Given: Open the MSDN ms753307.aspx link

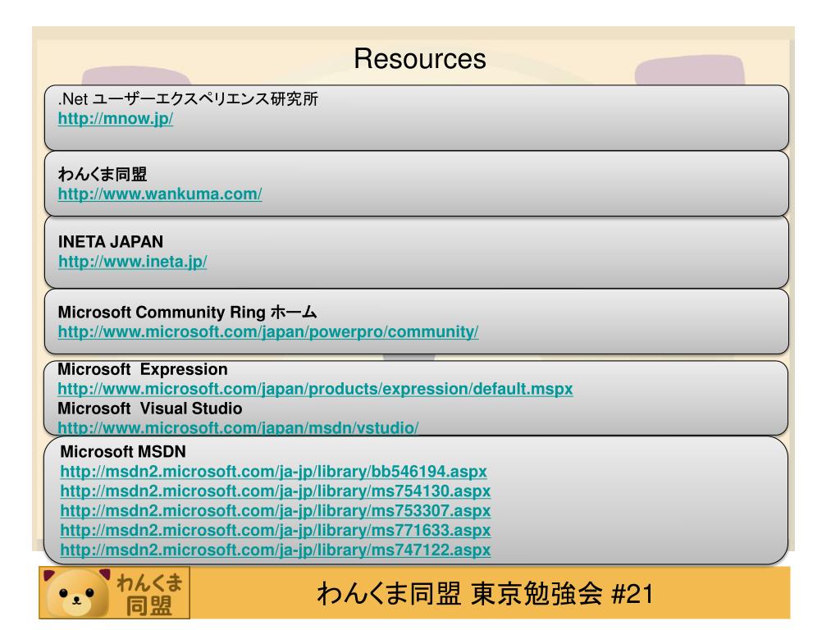Looking at the screenshot, I should [x=276, y=510].
